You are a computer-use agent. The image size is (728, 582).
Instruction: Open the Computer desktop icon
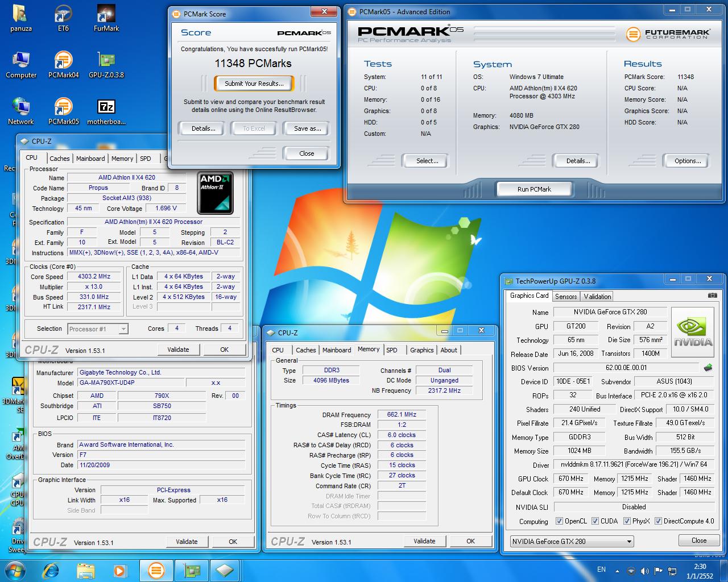[21, 65]
